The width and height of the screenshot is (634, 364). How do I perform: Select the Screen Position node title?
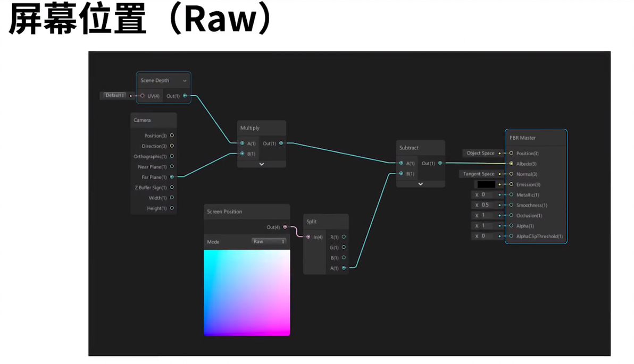(224, 211)
